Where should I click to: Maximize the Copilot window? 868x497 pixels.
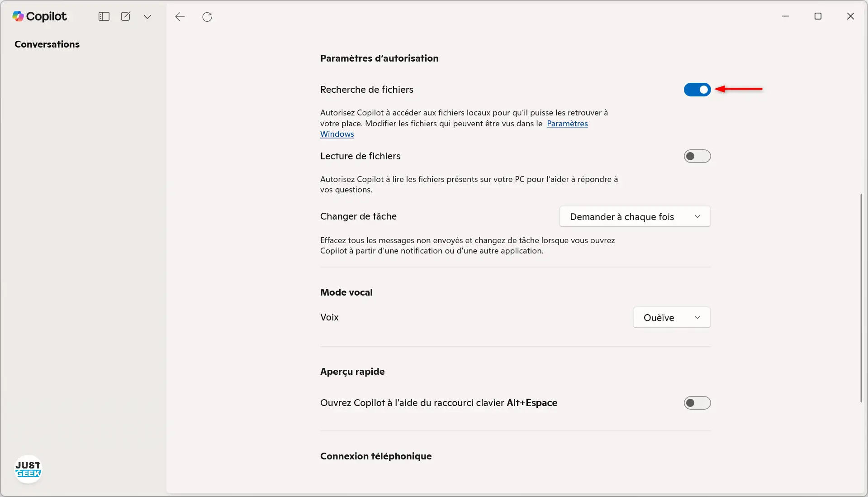pos(818,16)
